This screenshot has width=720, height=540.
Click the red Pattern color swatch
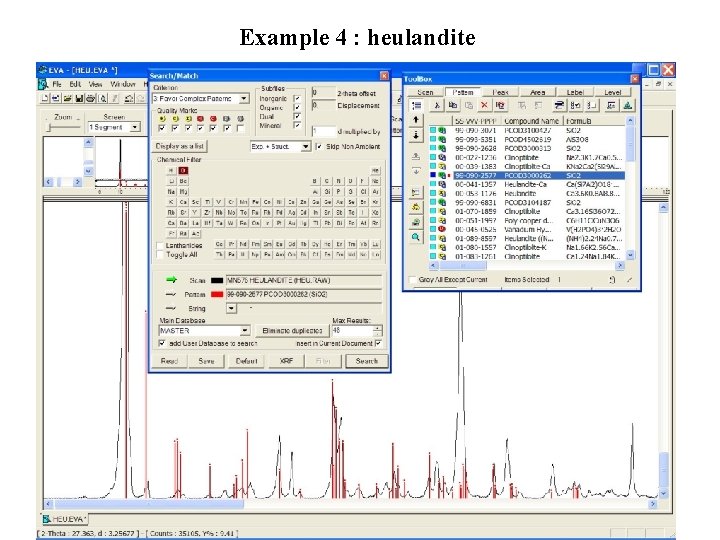point(217,294)
